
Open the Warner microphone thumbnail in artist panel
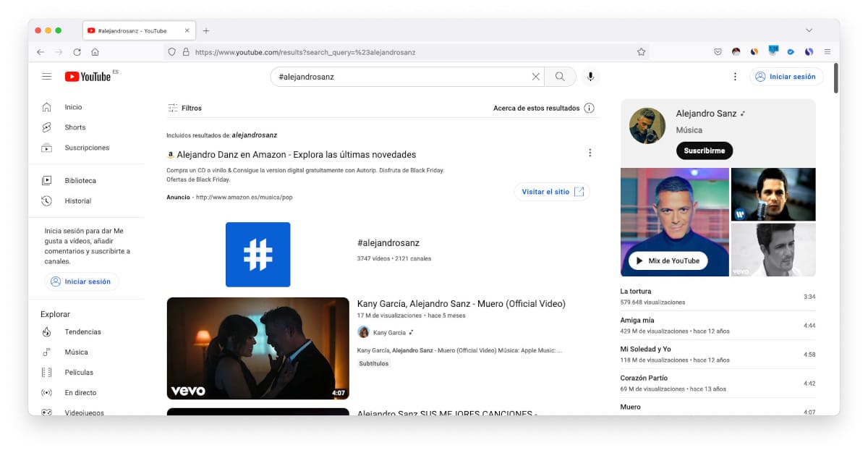(773, 194)
